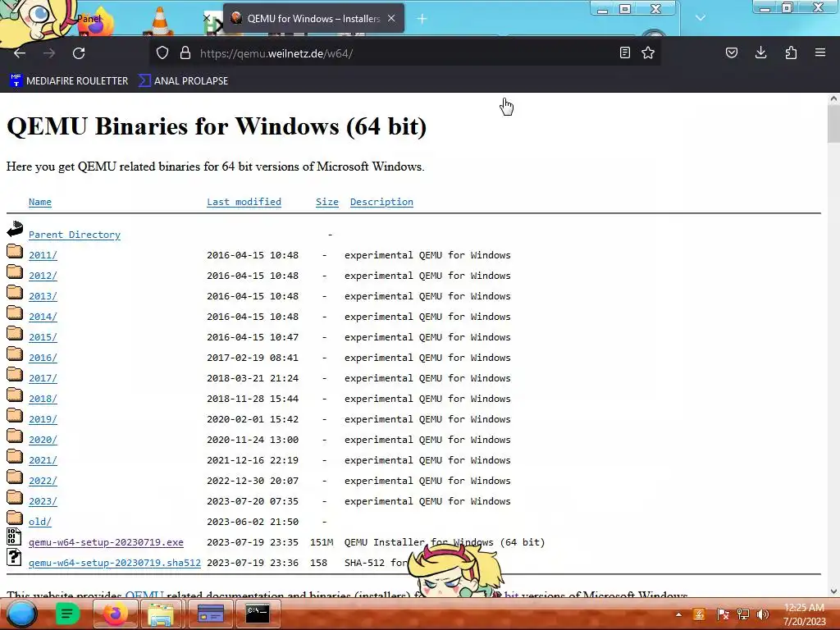Viewport: 840px width, 630px height.
Task: Click the taskbar clock and date
Action: tap(804, 614)
